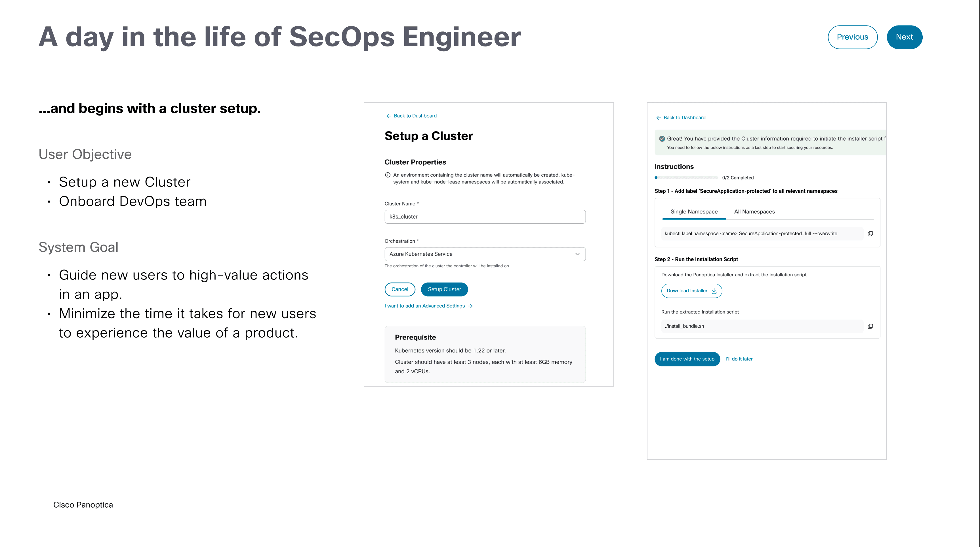
Task: Click the 'I'll do it later' link
Action: coord(739,359)
